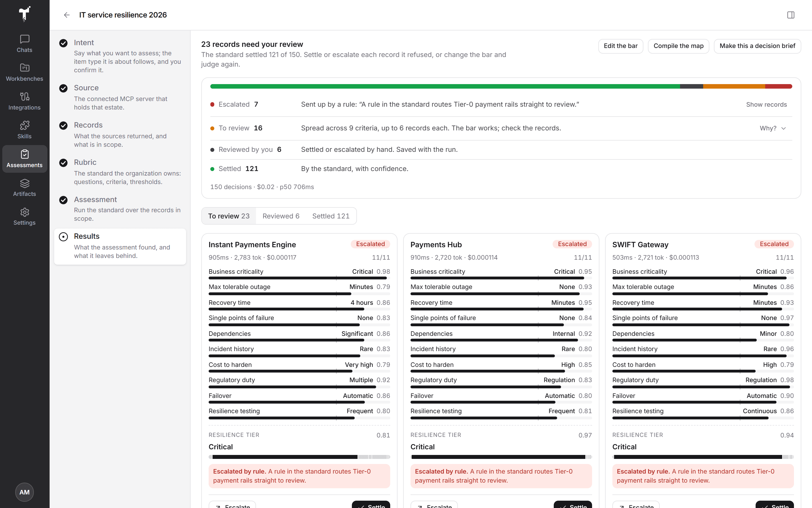Click '150 decisions · $0.02 · p50 706ms' text
Image resolution: width=812 pixels, height=508 pixels.
[262, 187]
